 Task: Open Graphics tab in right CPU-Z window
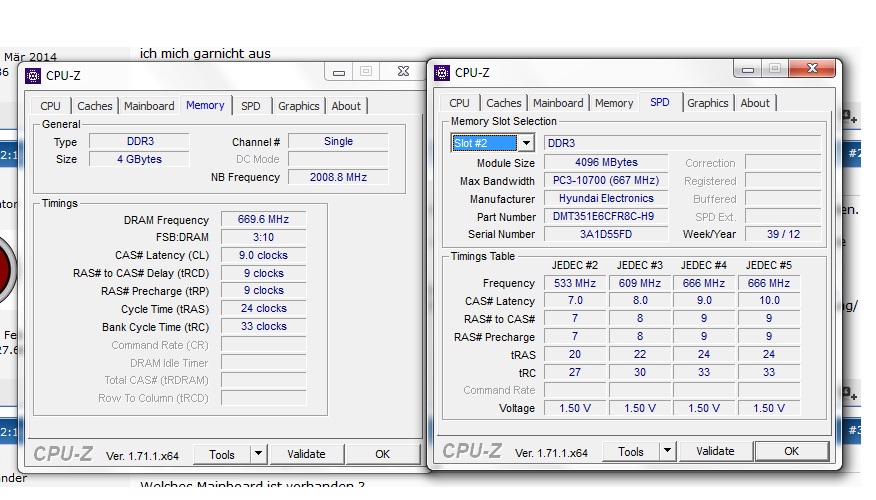[x=708, y=103]
